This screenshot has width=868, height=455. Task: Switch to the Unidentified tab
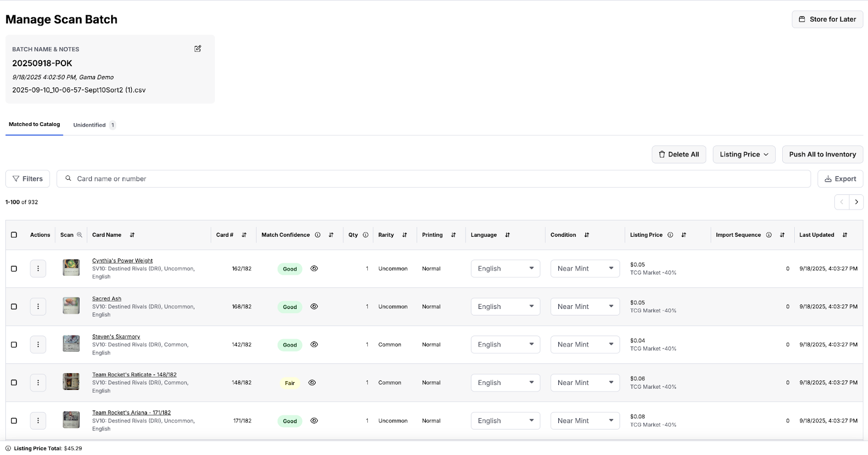[x=90, y=125]
